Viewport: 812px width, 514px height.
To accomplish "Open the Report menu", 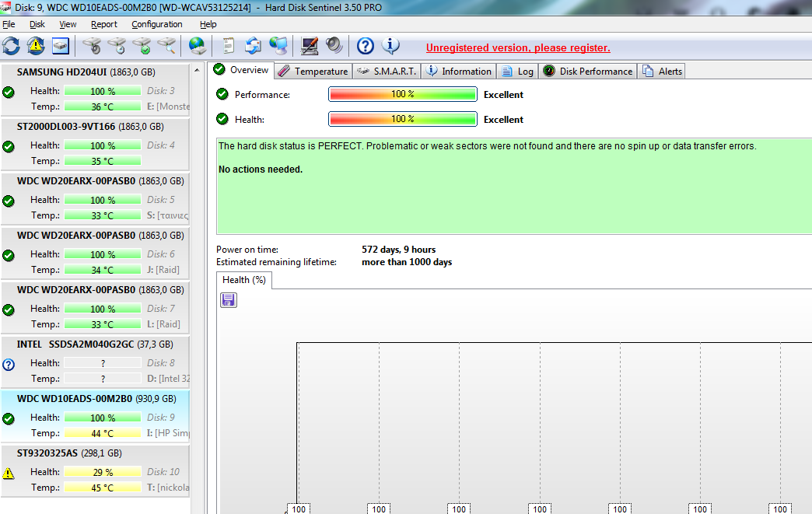I will point(104,24).
